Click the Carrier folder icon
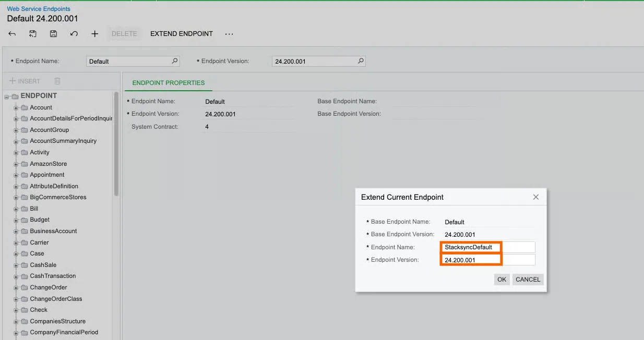 pyautogui.click(x=24, y=242)
